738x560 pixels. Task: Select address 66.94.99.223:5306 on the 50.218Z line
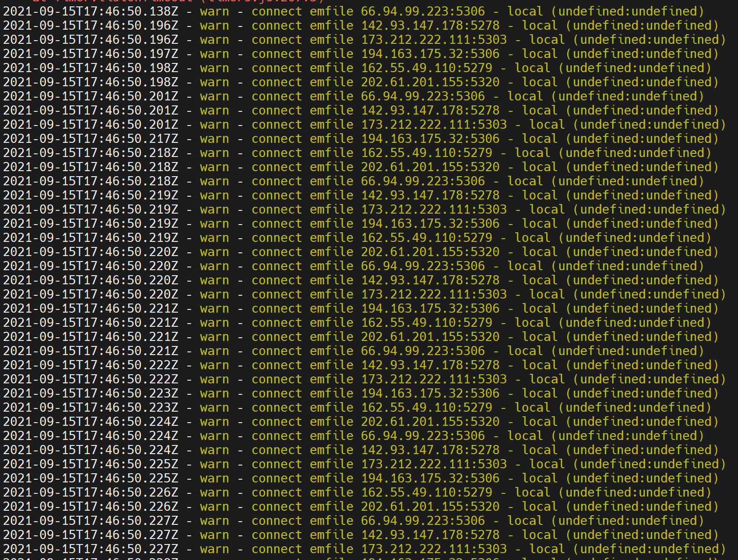[x=423, y=181]
